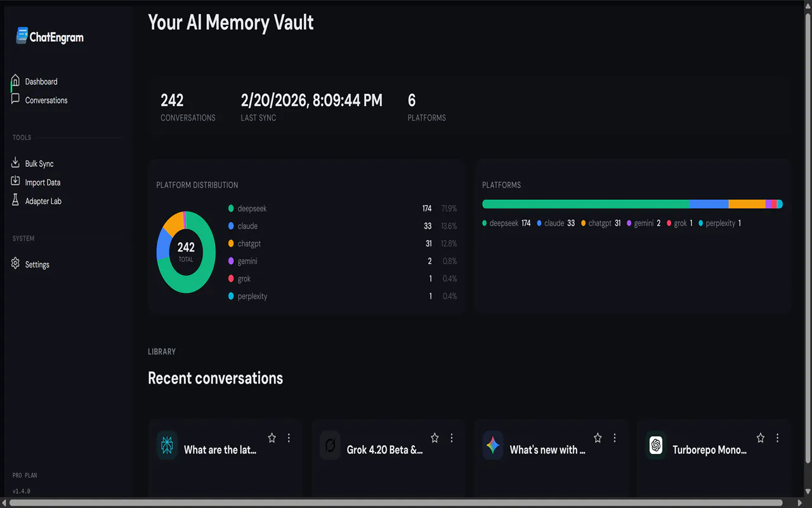Open the Adapter Lab
The image size is (812, 508).
pyautogui.click(x=43, y=201)
